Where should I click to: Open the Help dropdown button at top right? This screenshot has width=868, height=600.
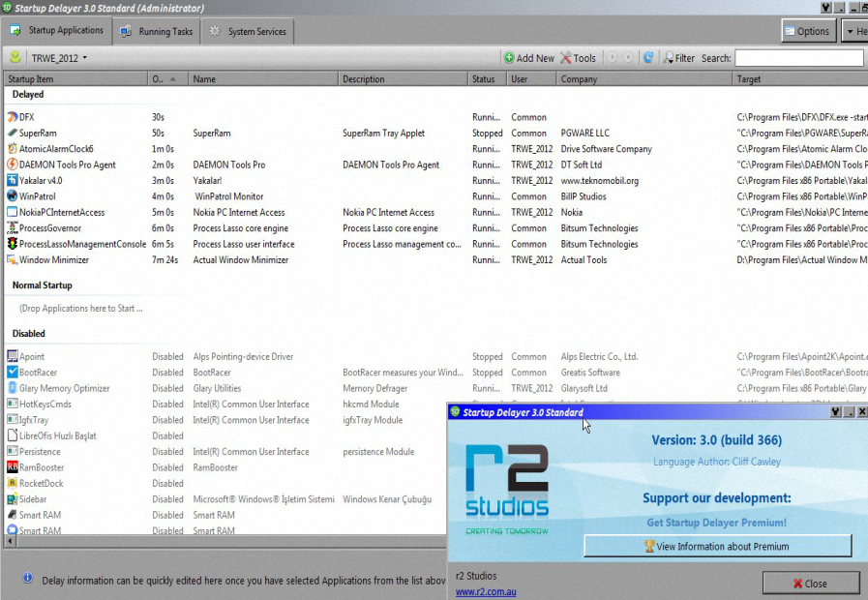(855, 32)
